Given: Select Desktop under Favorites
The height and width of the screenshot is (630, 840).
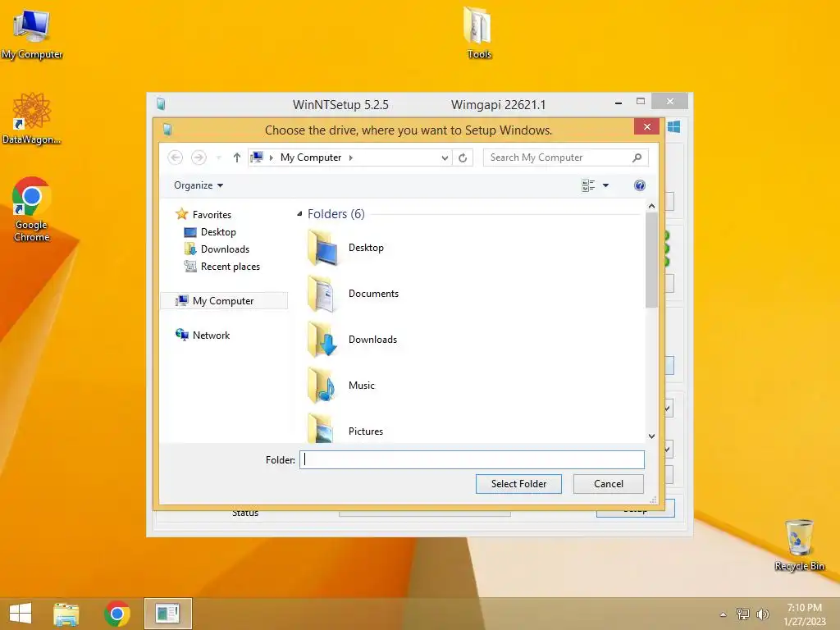Looking at the screenshot, I should point(210,232).
